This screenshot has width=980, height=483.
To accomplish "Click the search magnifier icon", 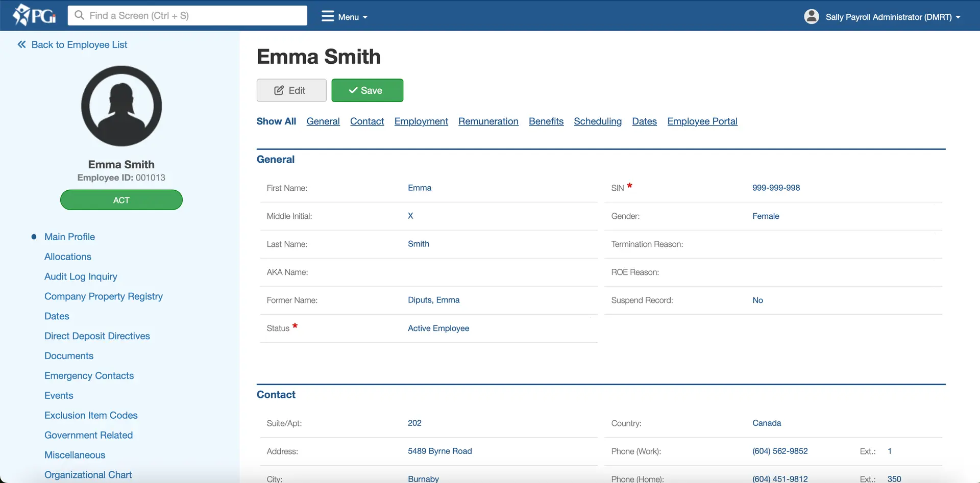I will [x=79, y=15].
